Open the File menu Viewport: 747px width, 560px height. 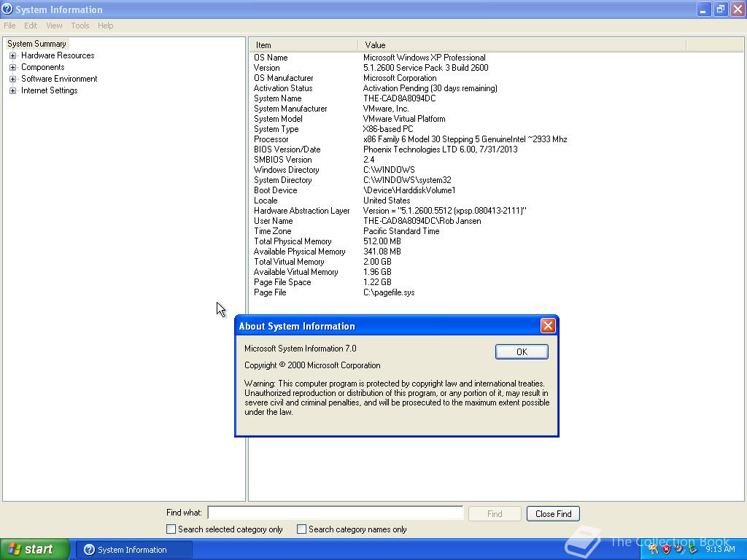tap(9, 26)
